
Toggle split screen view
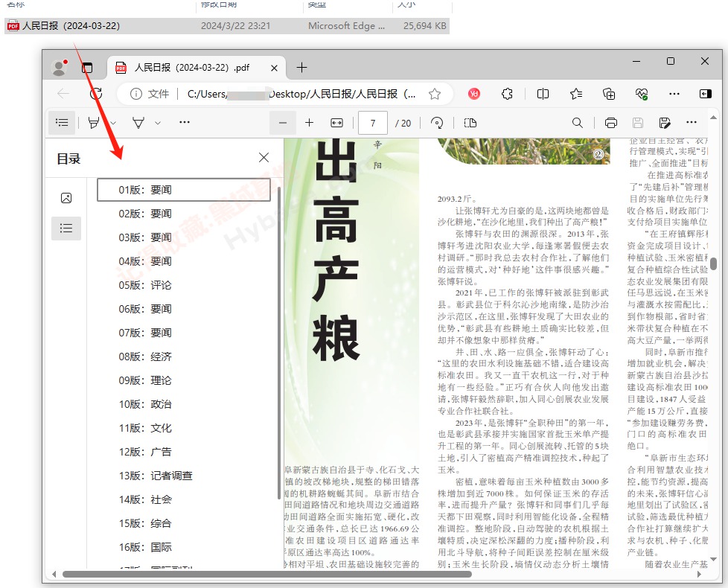(x=543, y=95)
